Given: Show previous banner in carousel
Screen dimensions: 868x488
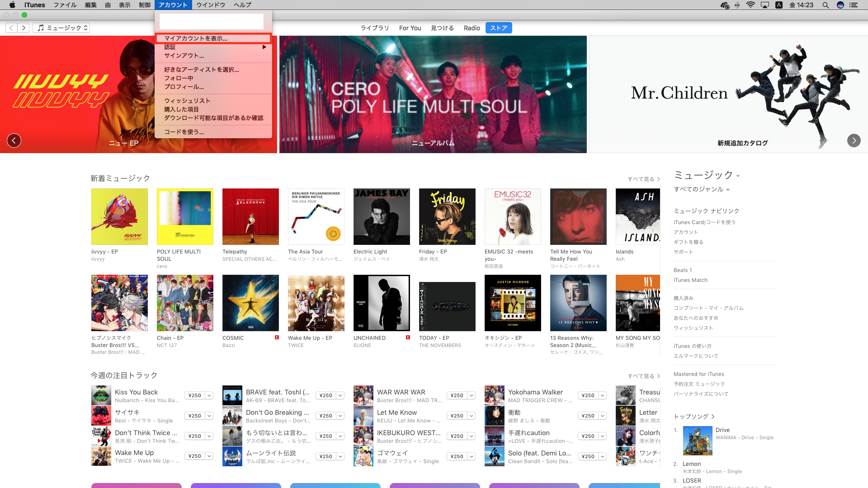Looking at the screenshot, I should point(14,141).
